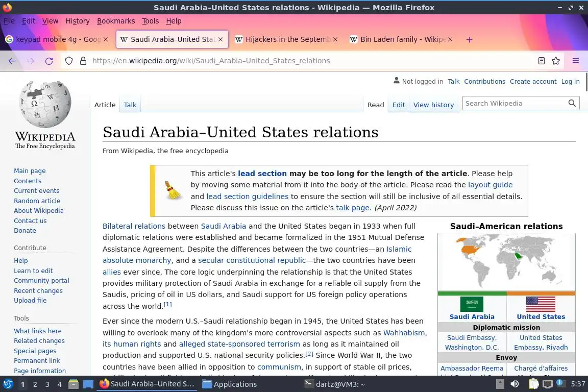
Task: Click Create account link
Action: point(533,81)
